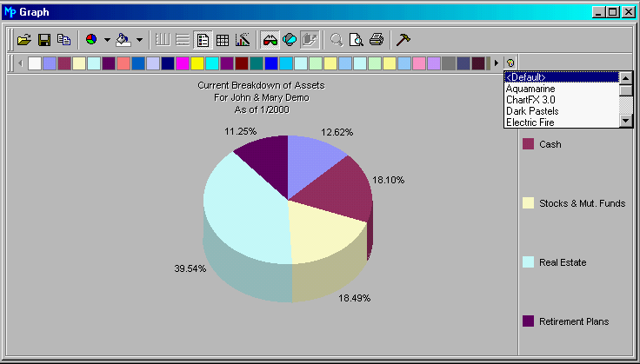Click the palette selector icon
The width and height of the screenshot is (640, 364).
point(510,63)
